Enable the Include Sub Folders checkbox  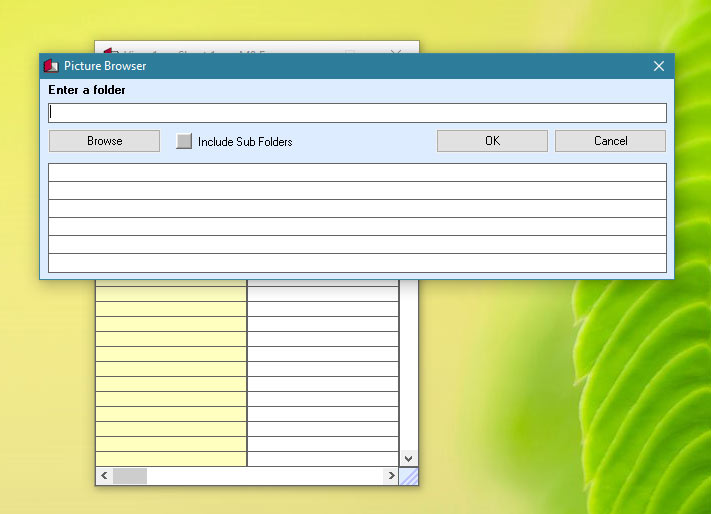pos(184,141)
